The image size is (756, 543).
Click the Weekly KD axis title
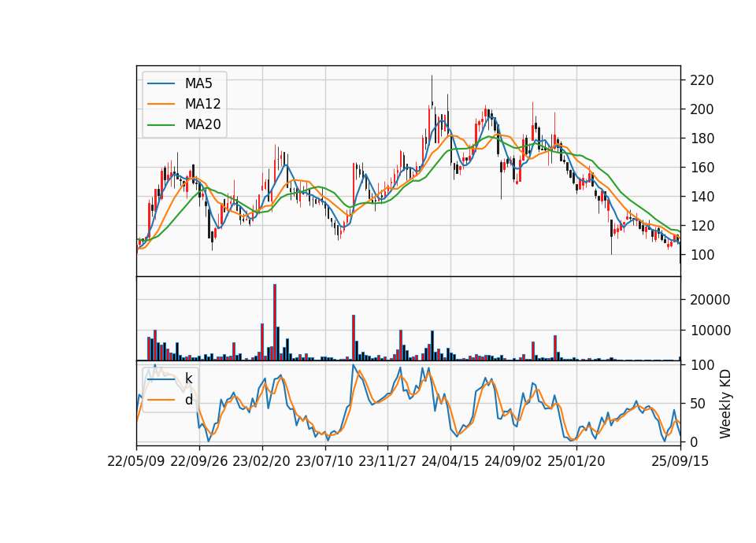click(x=724, y=404)
